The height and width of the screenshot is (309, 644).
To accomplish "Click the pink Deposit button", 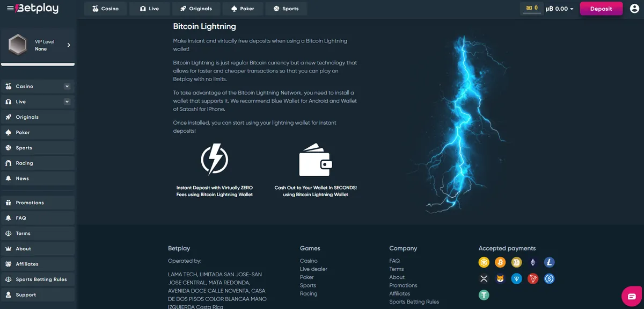I will click(x=601, y=9).
